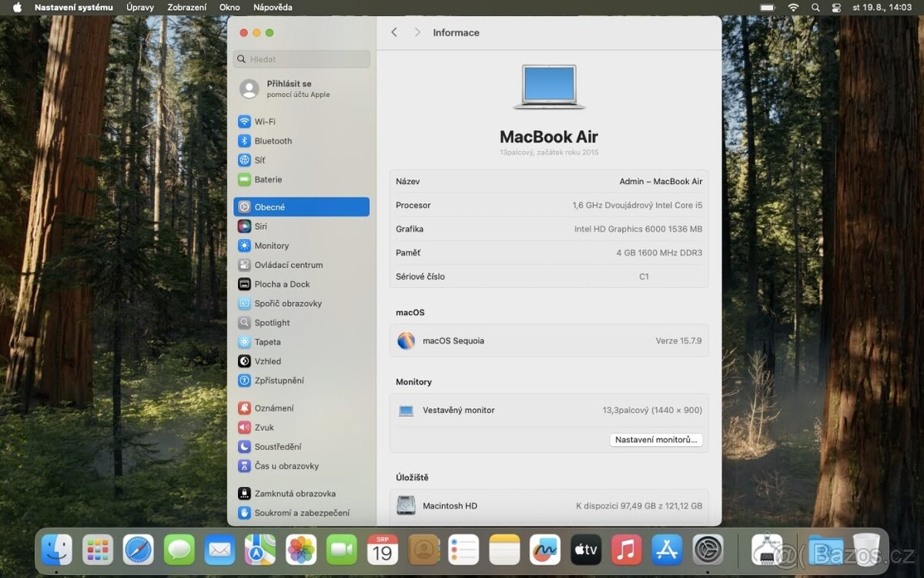Open the Apple menu

click(x=17, y=7)
